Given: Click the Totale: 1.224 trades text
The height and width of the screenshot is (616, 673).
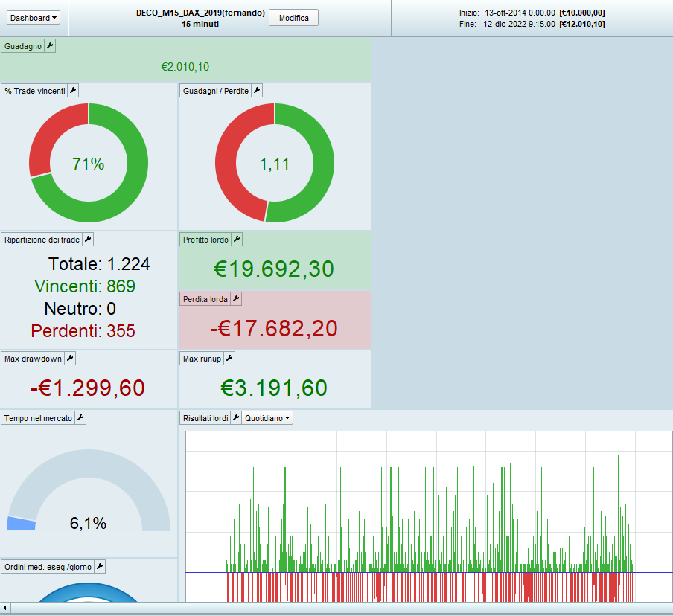Looking at the screenshot, I should [x=99, y=264].
